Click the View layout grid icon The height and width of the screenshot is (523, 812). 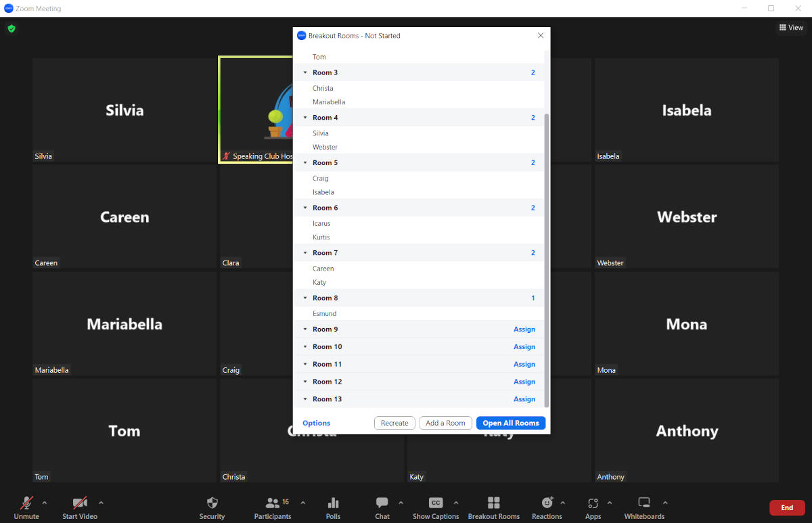782,28
